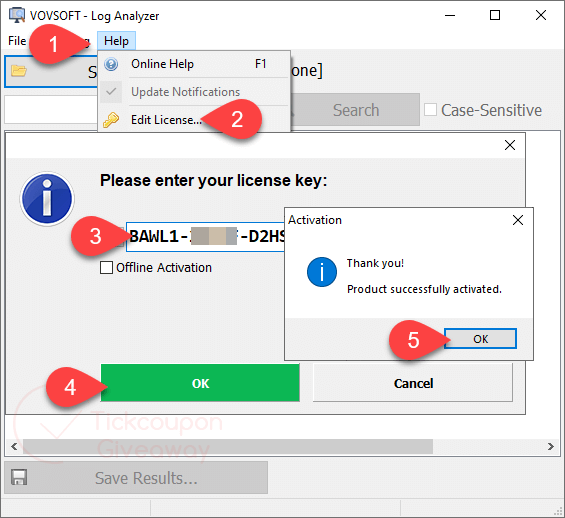
Task: Click the Save Results... button
Action: pyautogui.click(x=136, y=478)
